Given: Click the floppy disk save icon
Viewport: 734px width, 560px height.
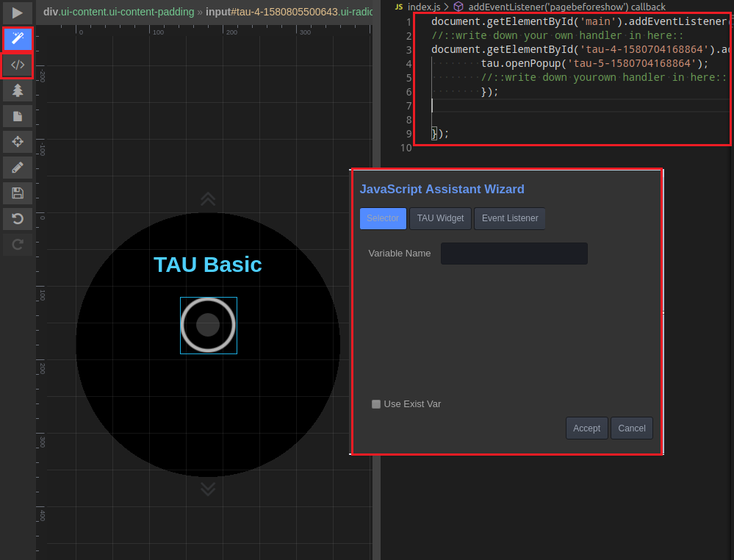Looking at the screenshot, I should pyautogui.click(x=18, y=193).
